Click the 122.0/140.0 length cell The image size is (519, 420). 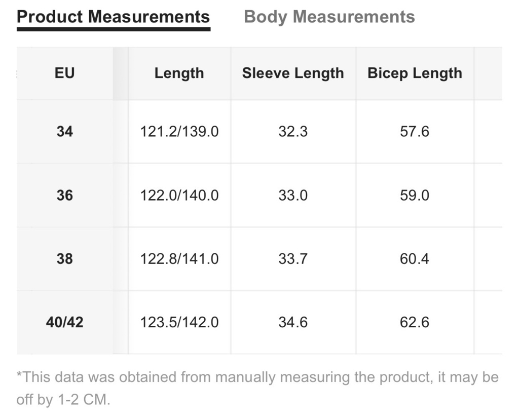(179, 195)
